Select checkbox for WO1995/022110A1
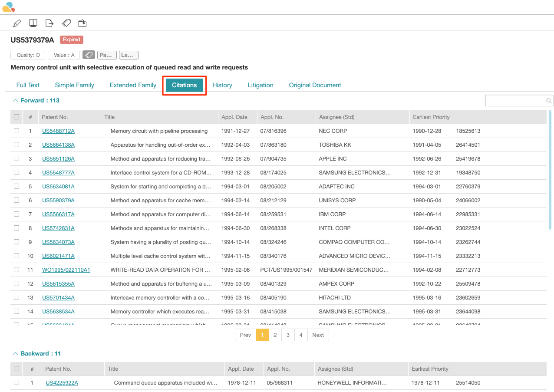 coord(16,270)
